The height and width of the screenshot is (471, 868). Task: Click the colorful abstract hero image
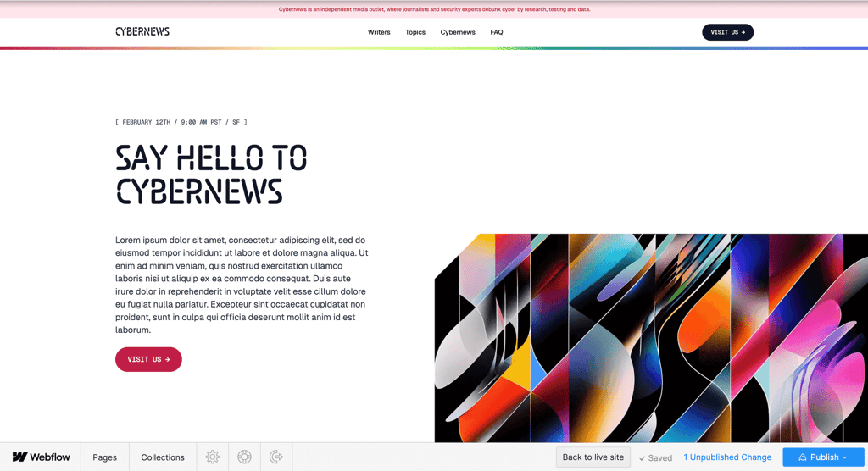651,338
